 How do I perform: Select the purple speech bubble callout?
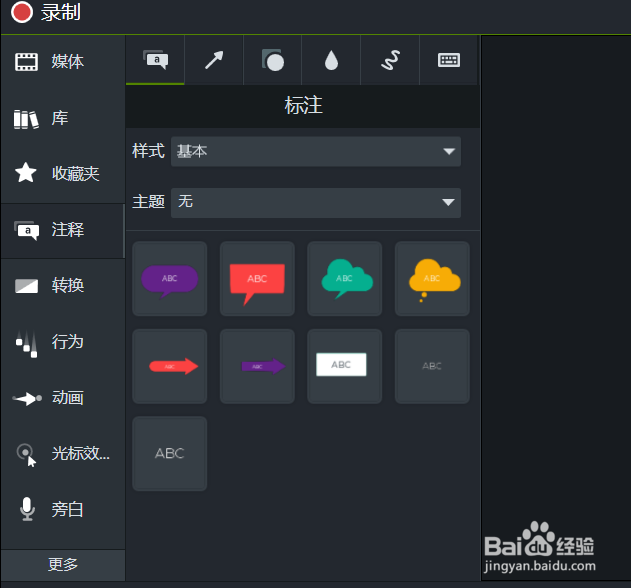(169, 279)
